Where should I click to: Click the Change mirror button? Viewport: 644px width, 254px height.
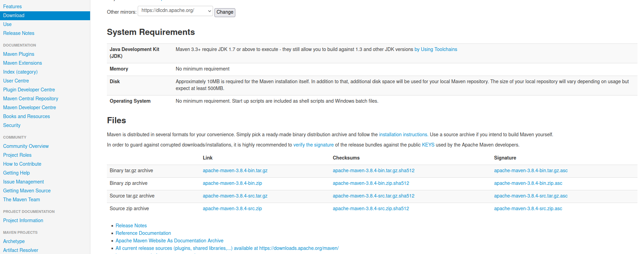point(225,12)
